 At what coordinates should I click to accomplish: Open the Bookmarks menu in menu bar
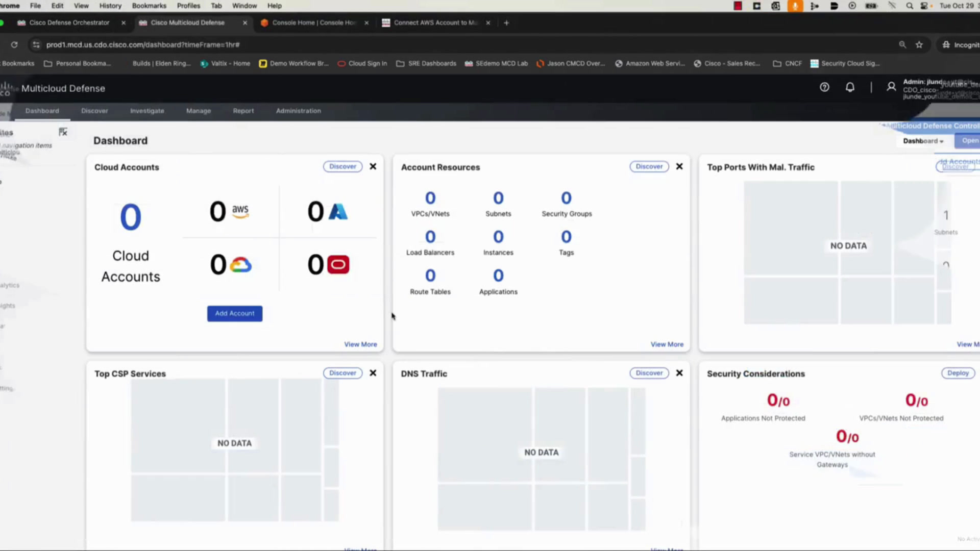149,6
